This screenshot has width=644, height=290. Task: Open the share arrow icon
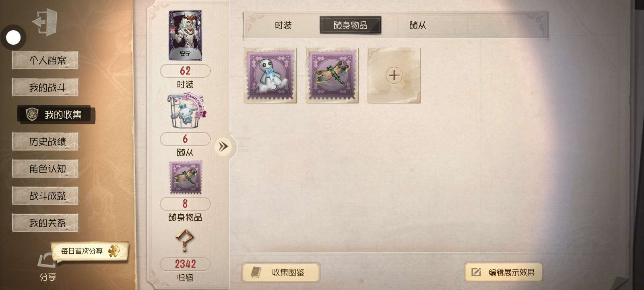47,260
